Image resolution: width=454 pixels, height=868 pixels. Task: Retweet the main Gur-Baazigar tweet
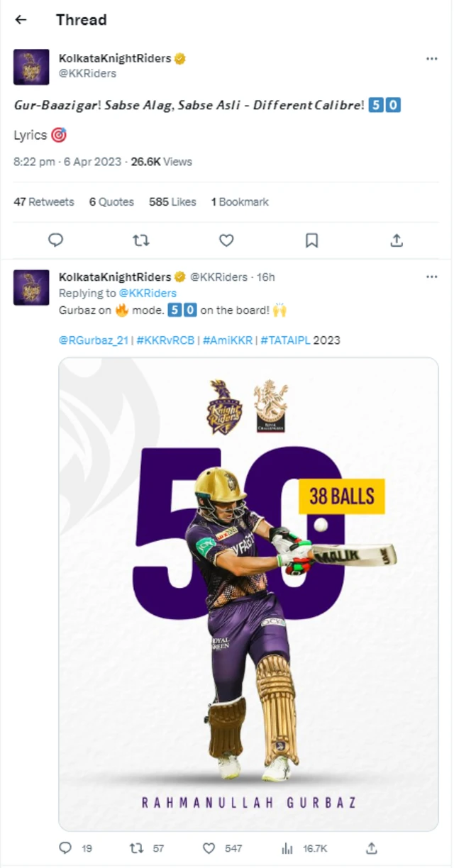141,240
